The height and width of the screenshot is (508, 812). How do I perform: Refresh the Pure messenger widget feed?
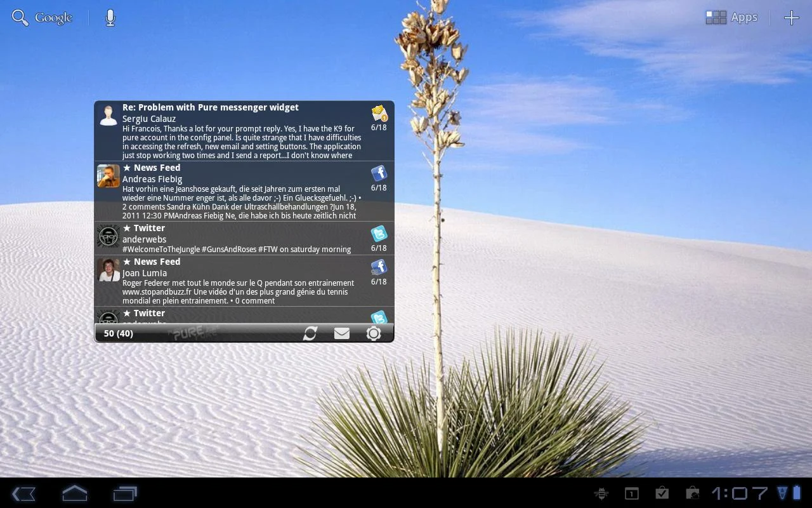point(310,333)
